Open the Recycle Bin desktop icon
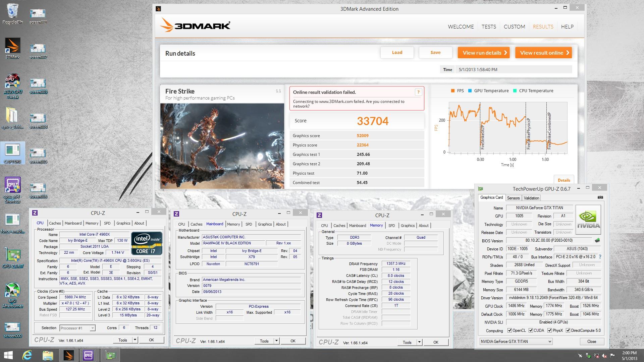The image size is (644, 362). click(x=13, y=14)
